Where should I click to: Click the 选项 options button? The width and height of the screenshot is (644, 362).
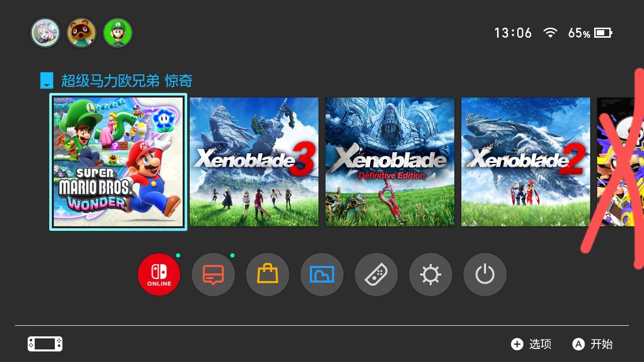click(x=531, y=344)
